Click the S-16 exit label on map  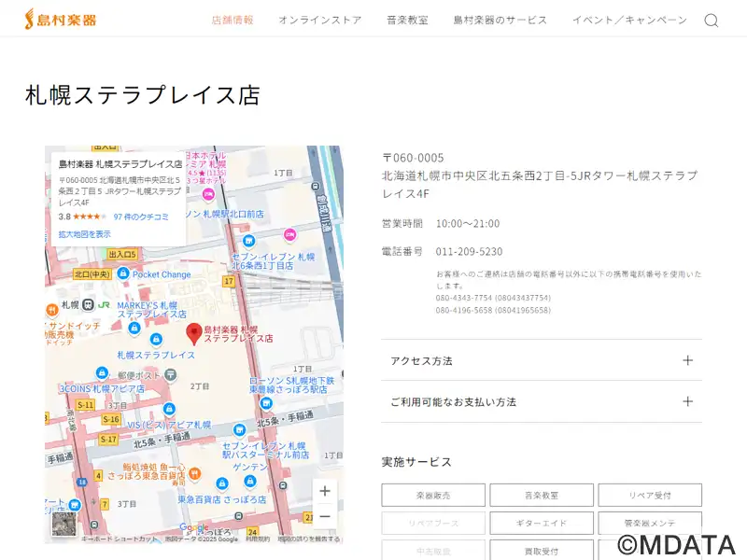pos(111,419)
